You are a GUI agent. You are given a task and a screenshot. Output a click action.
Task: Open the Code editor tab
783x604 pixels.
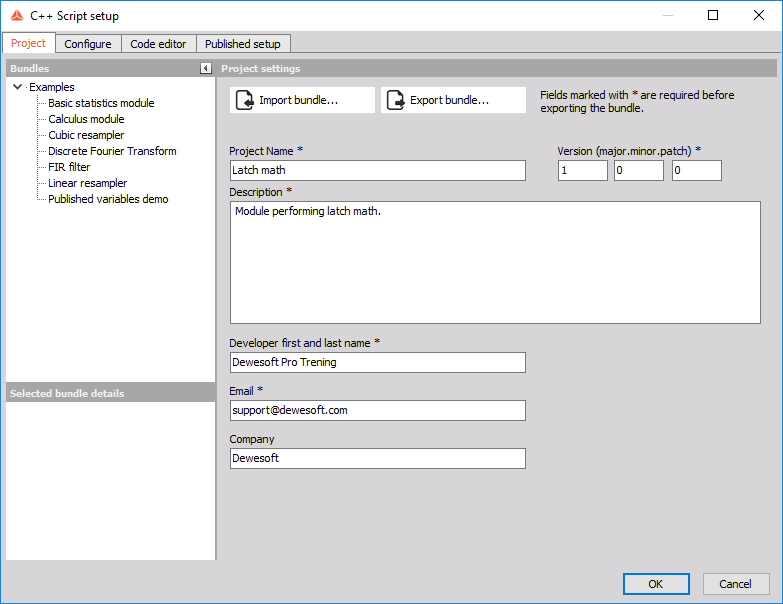click(158, 44)
